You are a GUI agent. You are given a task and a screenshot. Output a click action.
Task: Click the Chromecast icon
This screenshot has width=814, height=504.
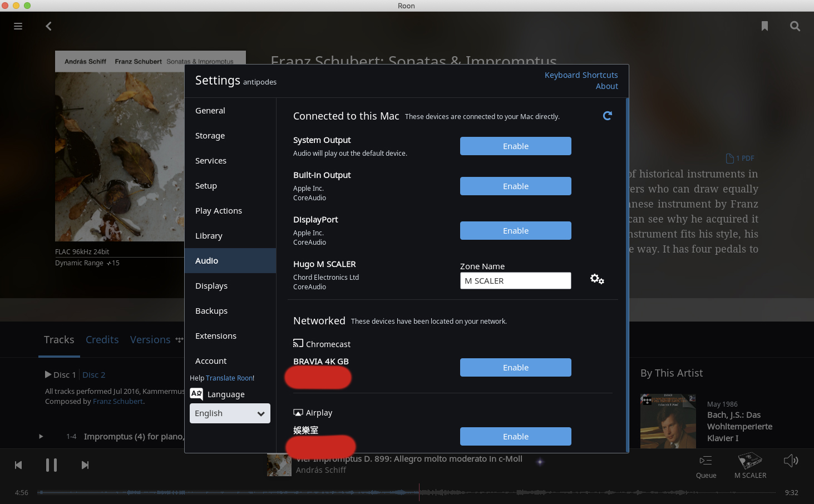pyautogui.click(x=298, y=343)
